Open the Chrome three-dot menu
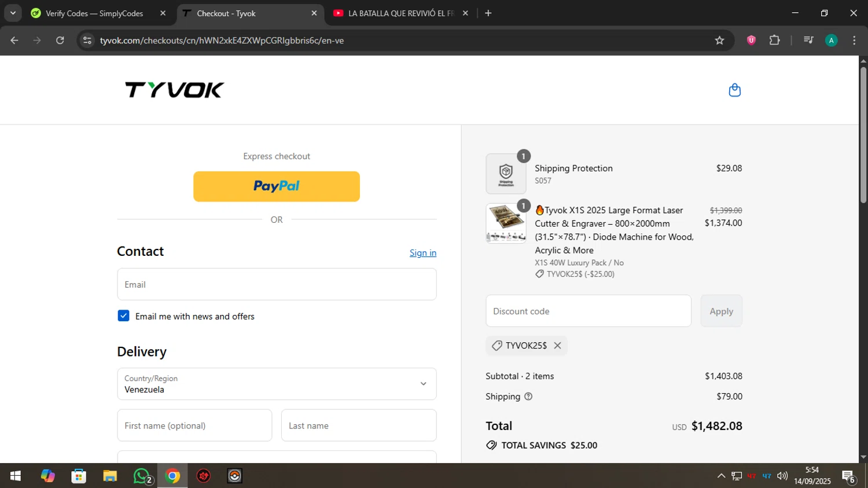868x488 pixels. (854, 41)
